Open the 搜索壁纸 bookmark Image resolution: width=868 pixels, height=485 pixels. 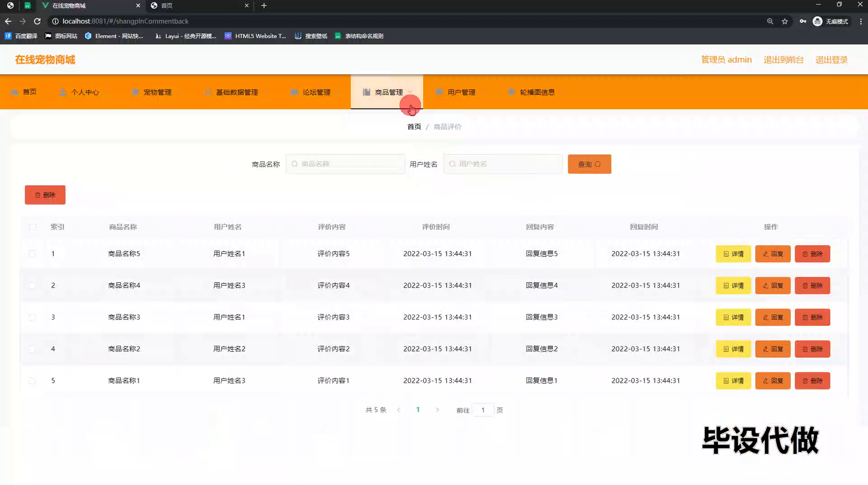tap(311, 36)
